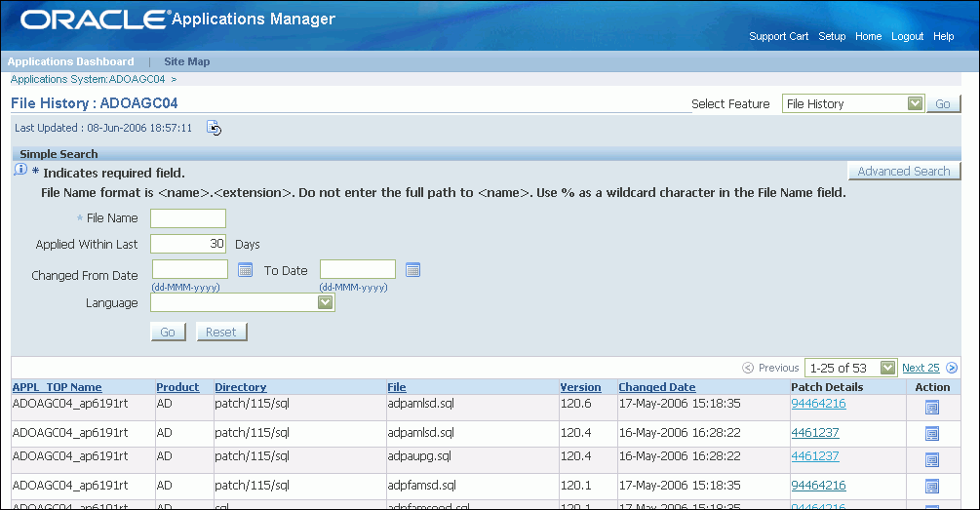Screen dimensions: 980x510
Task: Click the adpfamsd.sql file cell
Action: click(421, 485)
